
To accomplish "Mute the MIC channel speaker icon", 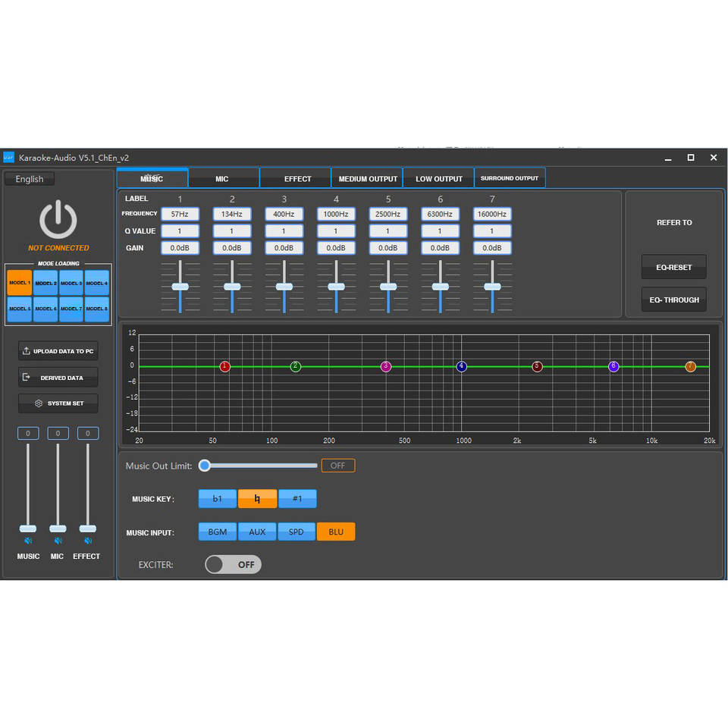I will tap(58, 541).
